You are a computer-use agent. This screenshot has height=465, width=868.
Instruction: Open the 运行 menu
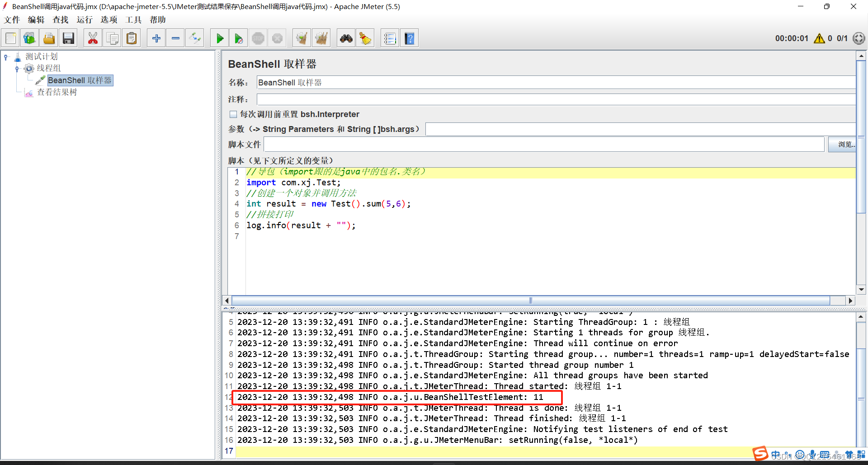(85, 20)
